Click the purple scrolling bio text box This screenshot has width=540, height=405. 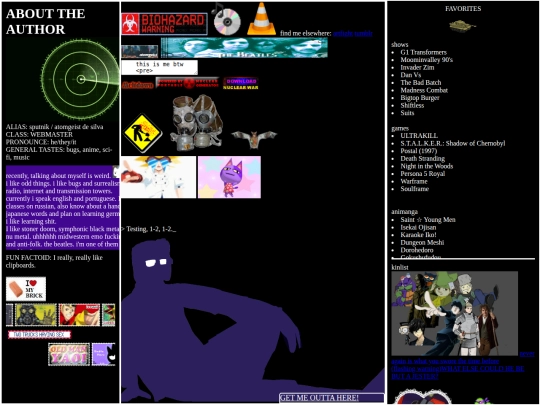point(63,208)
